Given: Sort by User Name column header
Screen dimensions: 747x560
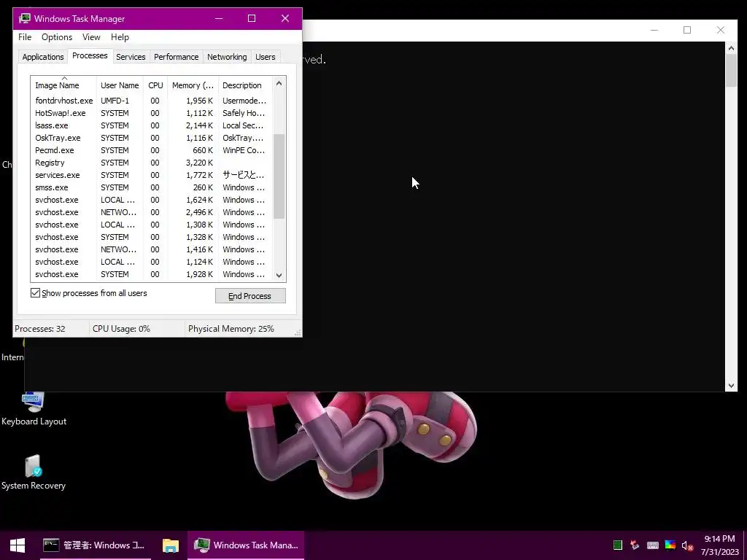Looking at the screenshot, I should coord(120,85).
